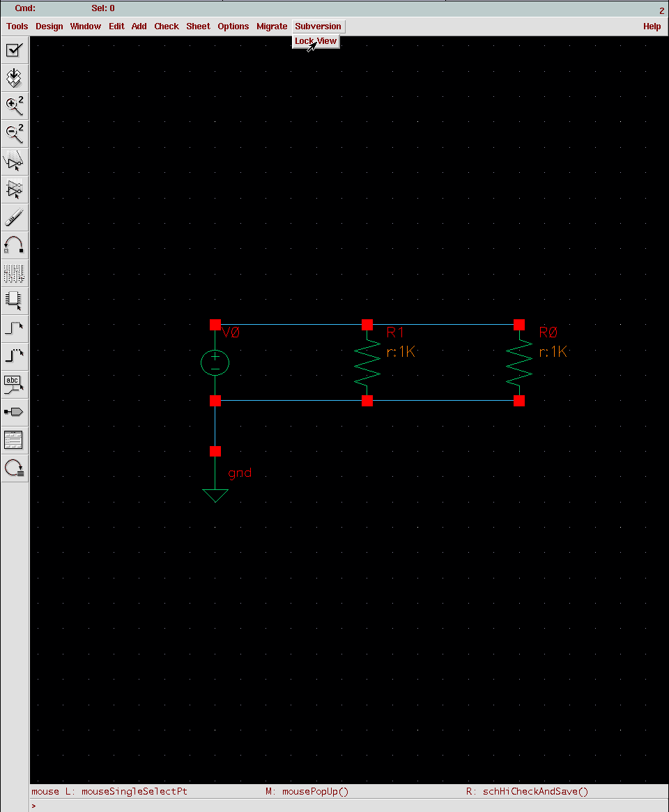This screenshot has width=669, height=812.
Task: Select the Add Instance chip icon
Action: point(14,301)
